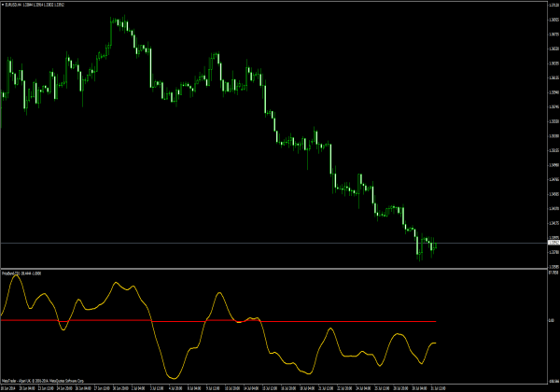Viewport: 560px width, 392px height.
Task: Click the first date label on the time axis
Action: tap(8, 388)
